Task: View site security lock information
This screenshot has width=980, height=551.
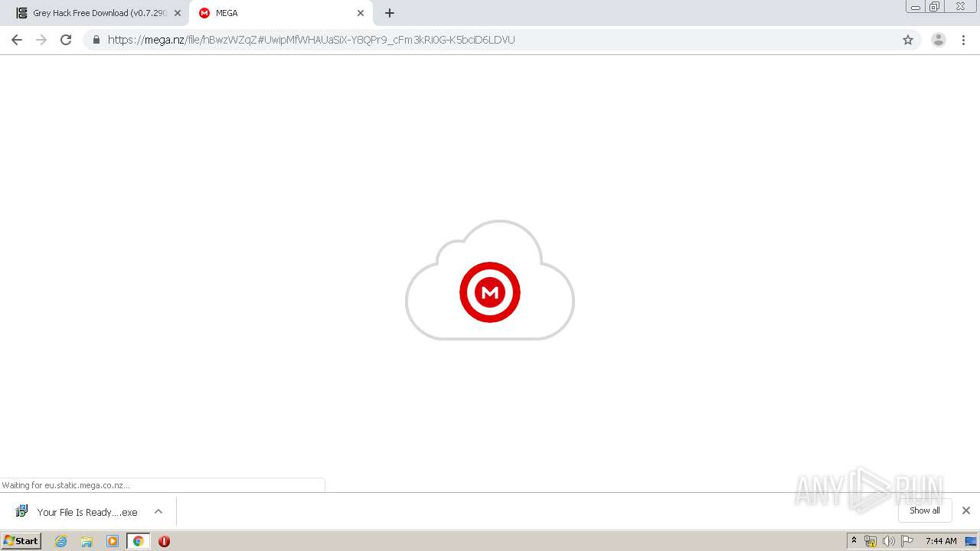Action: click(x=96, y=40)
